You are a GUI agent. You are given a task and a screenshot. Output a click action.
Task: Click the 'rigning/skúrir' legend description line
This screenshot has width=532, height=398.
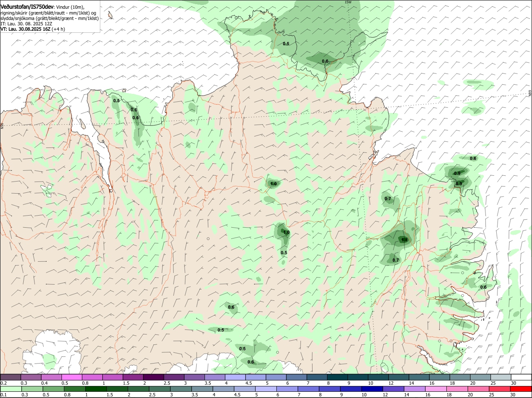tap(48, 13)
